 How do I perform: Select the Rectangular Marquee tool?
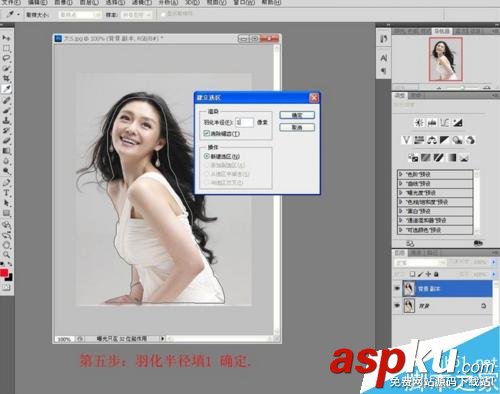pyautogui.click(x=6, y=48)
